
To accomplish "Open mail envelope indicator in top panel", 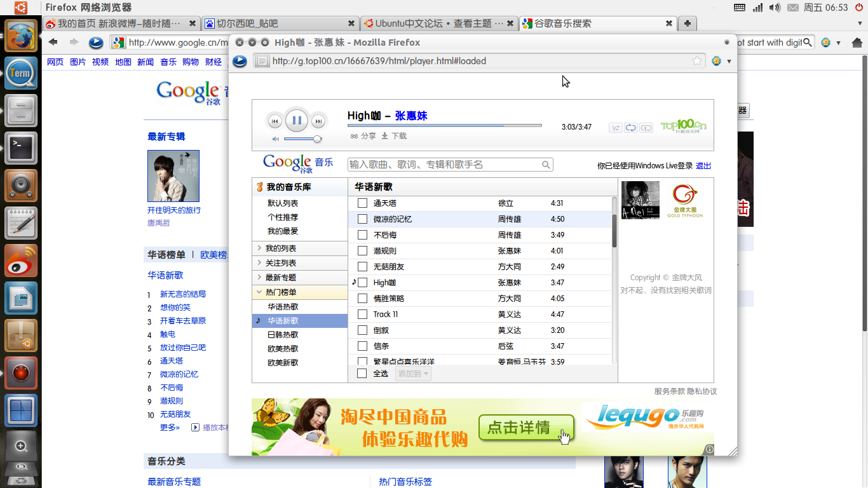I will pos(792,8).
